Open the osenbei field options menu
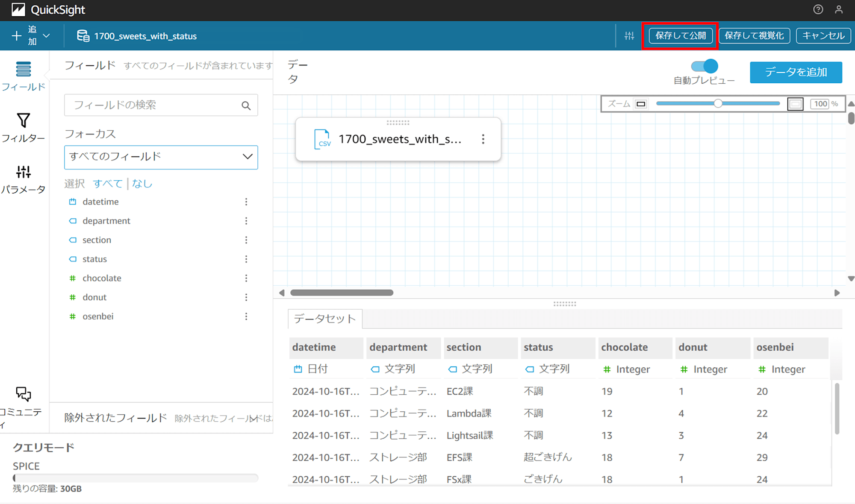Viewport: 855px width, 504px height. tap(246, 316)
